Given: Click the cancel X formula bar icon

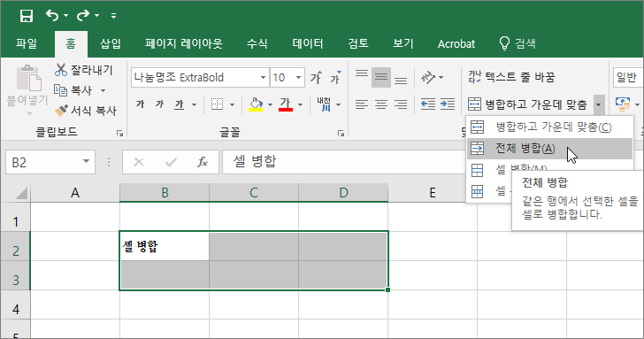Looking at the screenshot, I should (x=139, y=162).
